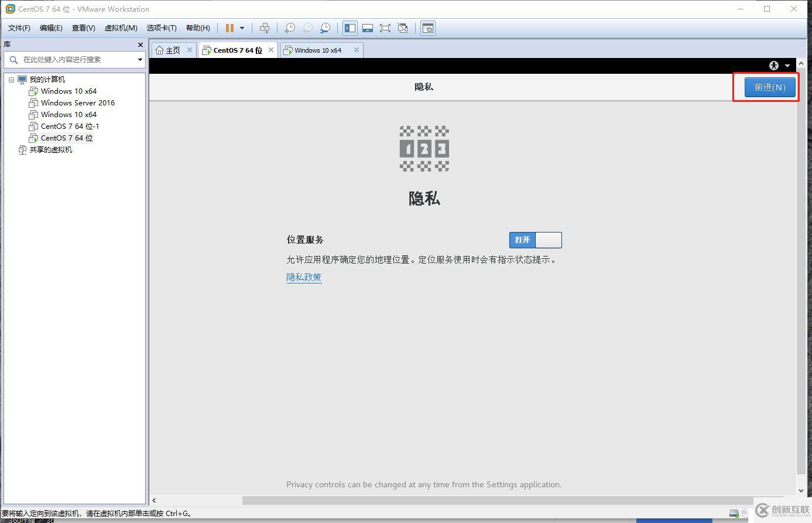Open the 隐私政策 link
Viewport: 812px width, 523px height.
pyautogui.click(x=304, y=277)
